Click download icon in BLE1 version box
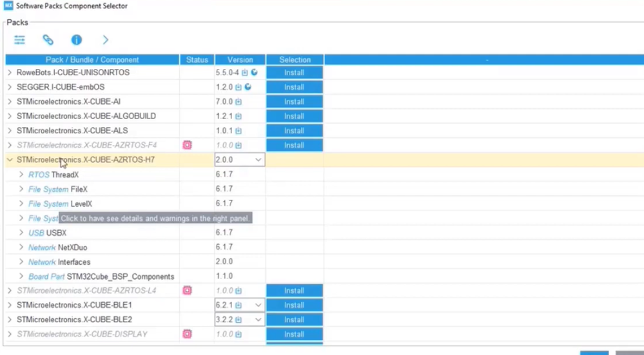This screenshot has width=644, height=355. [x=239, y=305]
